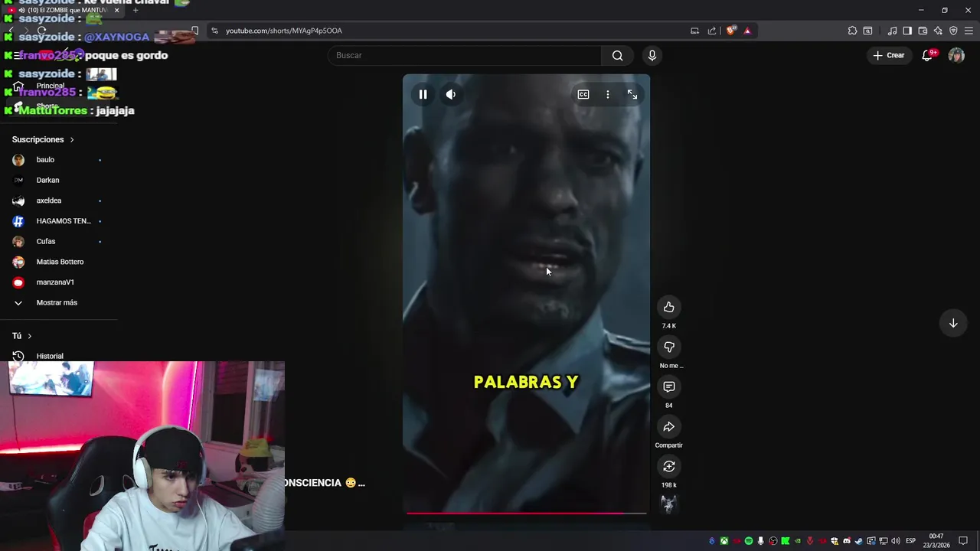
Task: Open the Short's audio source thumbnail
Action: pyautogui.click(x=669, y=504)
